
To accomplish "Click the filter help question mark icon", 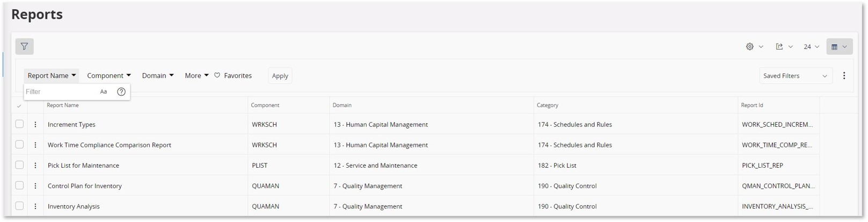I will click(x=121, y=92).
